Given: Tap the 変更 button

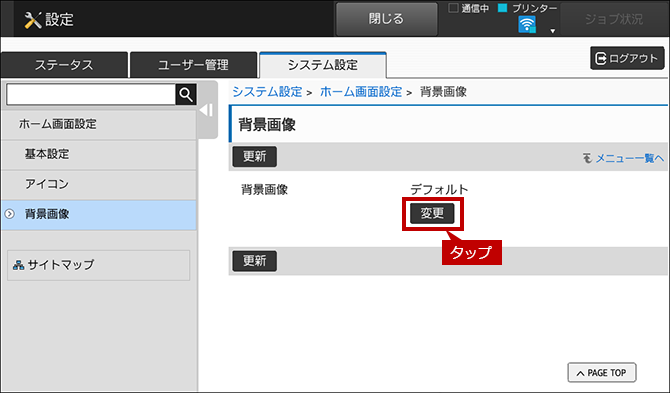Looking at the screenshot, I should 432,213.
